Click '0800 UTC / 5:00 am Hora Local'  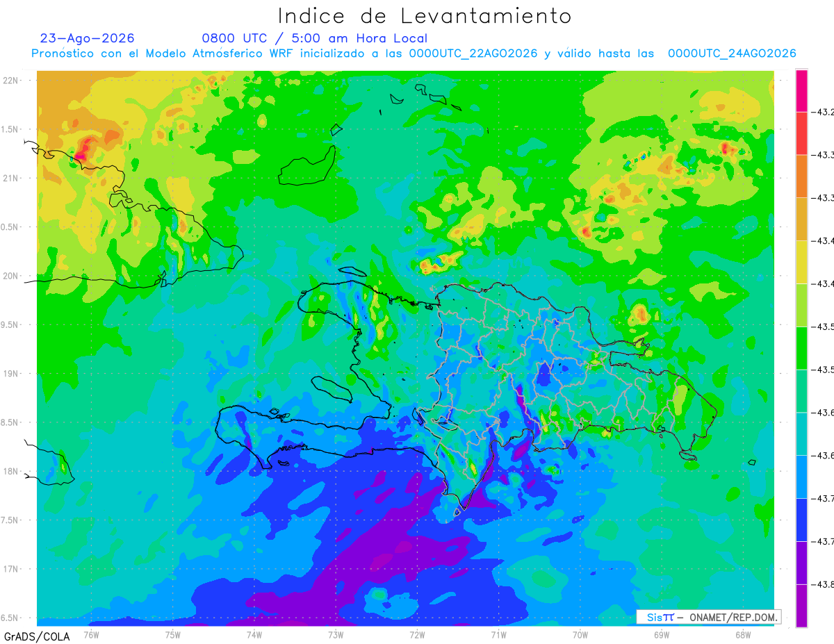[x=315, y=38]
